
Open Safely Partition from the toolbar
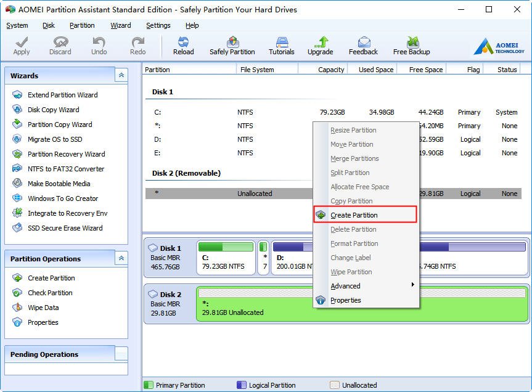(232, 46)
